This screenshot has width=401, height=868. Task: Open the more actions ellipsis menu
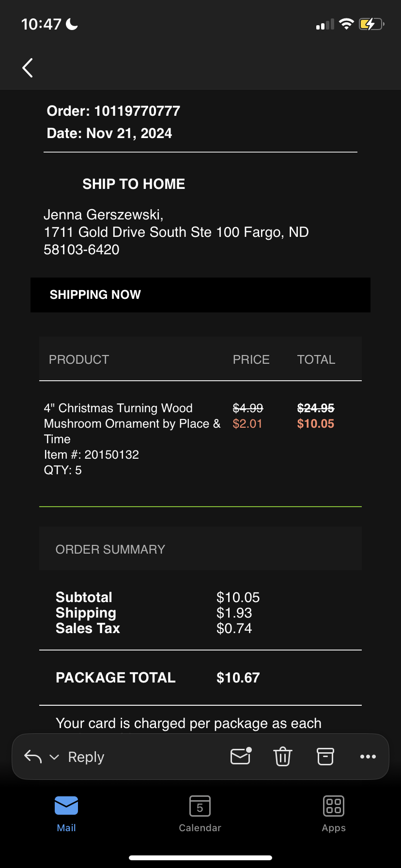368,757
